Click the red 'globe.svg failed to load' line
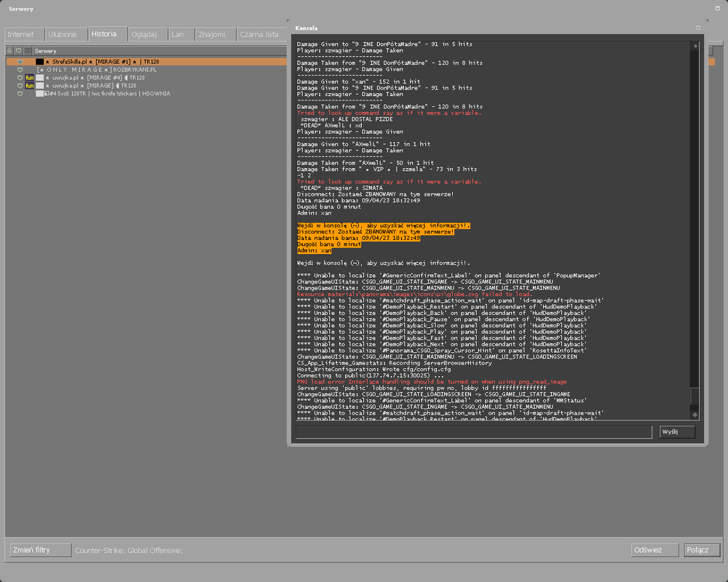This screenshot has height=582, width=728. [415, 294]
